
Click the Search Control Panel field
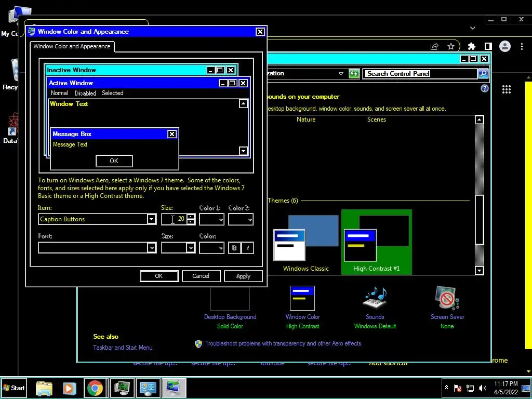420,74
